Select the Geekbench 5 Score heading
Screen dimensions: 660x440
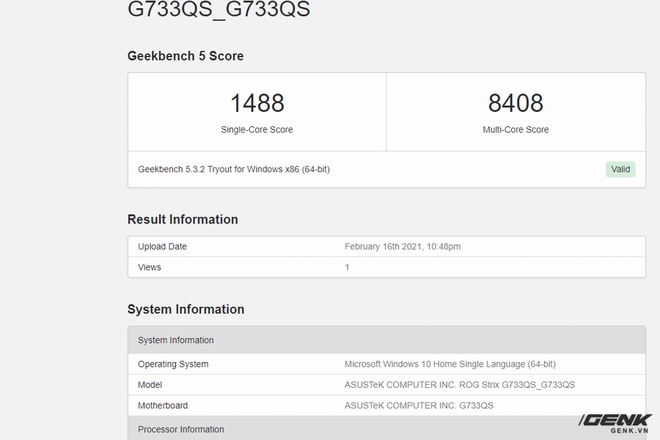coord(185,56)
